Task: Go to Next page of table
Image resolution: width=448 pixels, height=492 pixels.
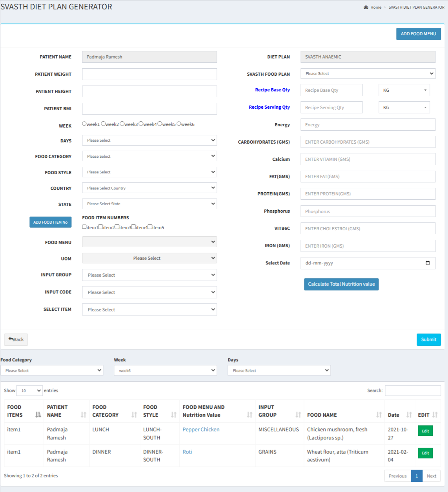Action: 432,476
